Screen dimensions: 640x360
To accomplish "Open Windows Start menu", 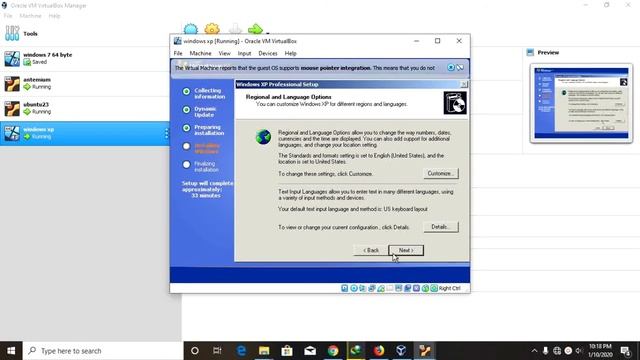I will [x=11, y=351].
